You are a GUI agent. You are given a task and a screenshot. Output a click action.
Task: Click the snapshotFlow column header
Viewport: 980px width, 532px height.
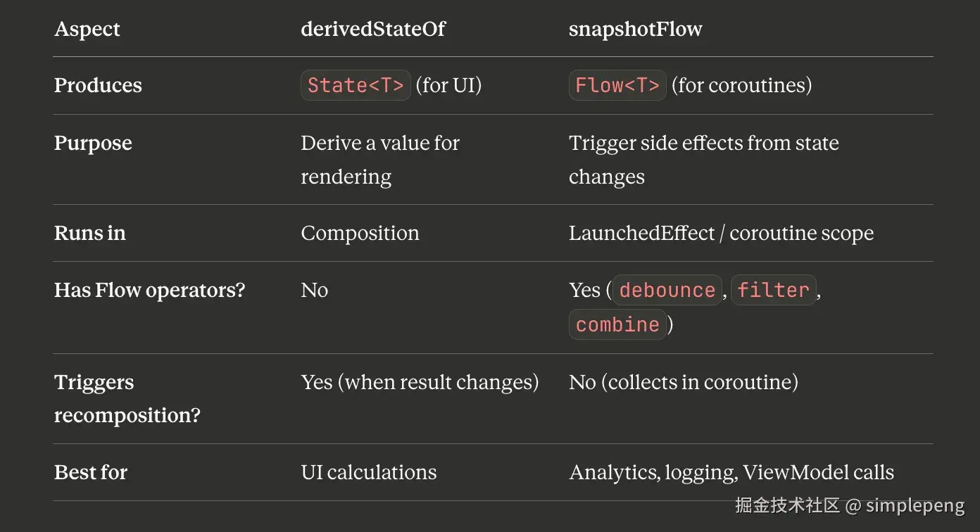coord(636,29)
